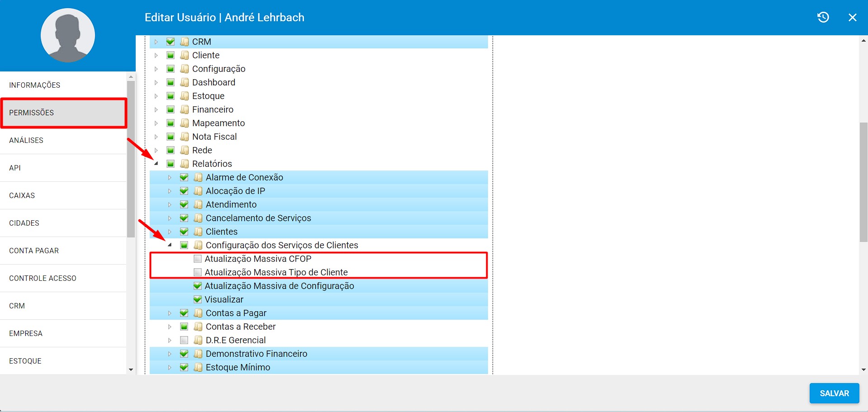Uncheck the Visualizar permission
The height and width of the screenshot is (412, 868).
[x=198, y=299]
